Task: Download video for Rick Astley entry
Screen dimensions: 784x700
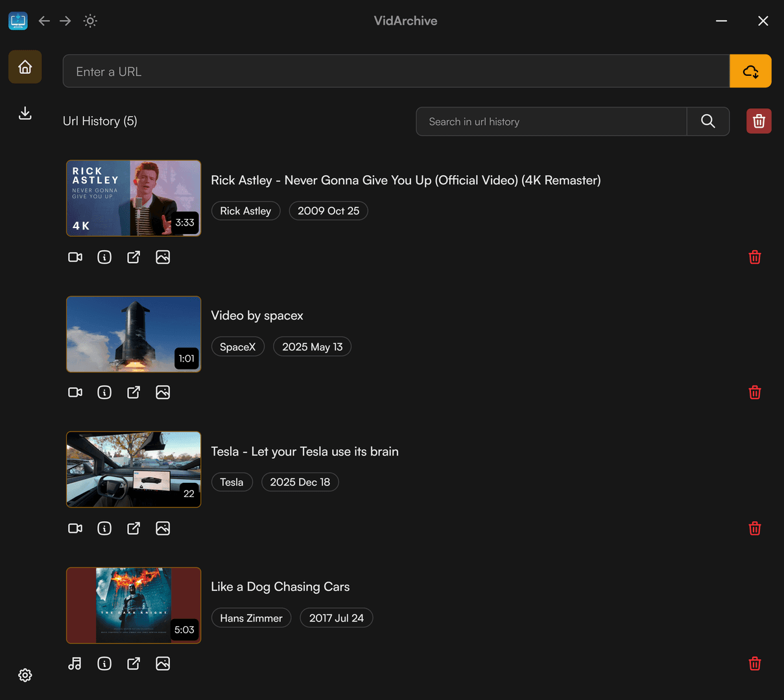Action: coord(75,257)
